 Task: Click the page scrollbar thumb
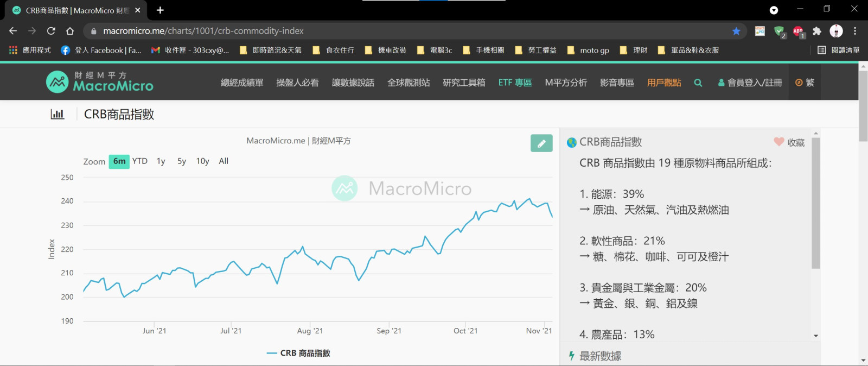point(863,106)
